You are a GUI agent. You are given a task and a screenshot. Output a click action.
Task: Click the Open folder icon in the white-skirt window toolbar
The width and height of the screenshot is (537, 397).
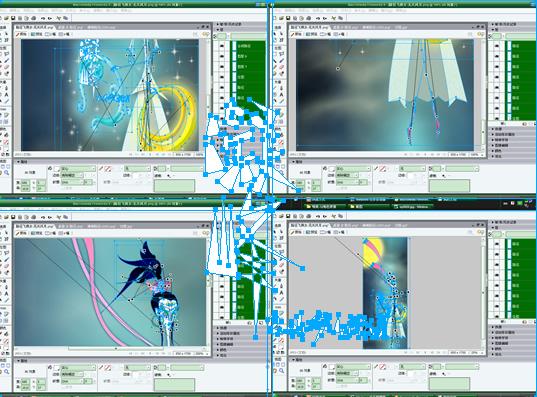[281, 18]
